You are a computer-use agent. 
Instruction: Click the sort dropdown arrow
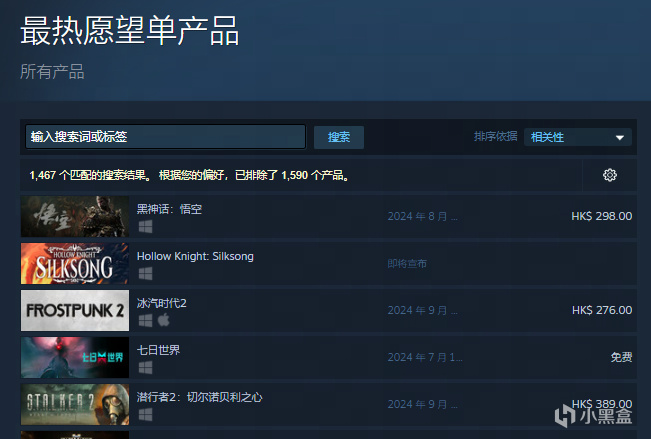[x=620, y=137]
